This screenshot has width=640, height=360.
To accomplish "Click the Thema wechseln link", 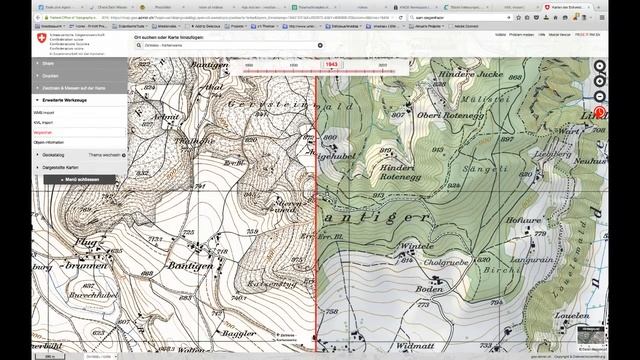I will tap(104, 155).
